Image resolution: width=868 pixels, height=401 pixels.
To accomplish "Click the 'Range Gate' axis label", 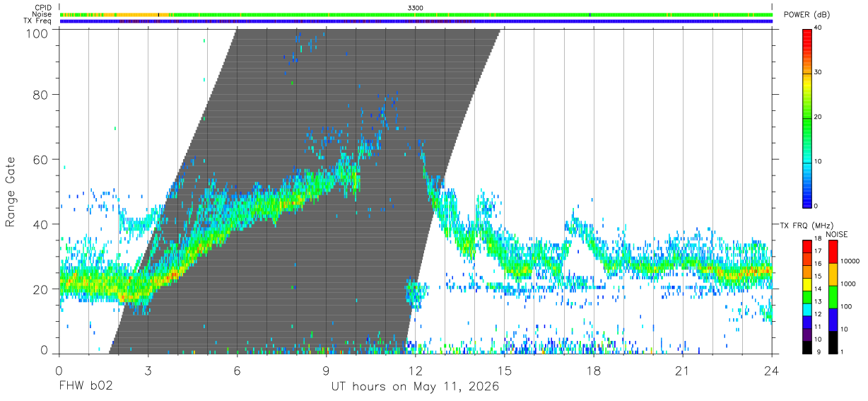I will [x=11, y=192].
